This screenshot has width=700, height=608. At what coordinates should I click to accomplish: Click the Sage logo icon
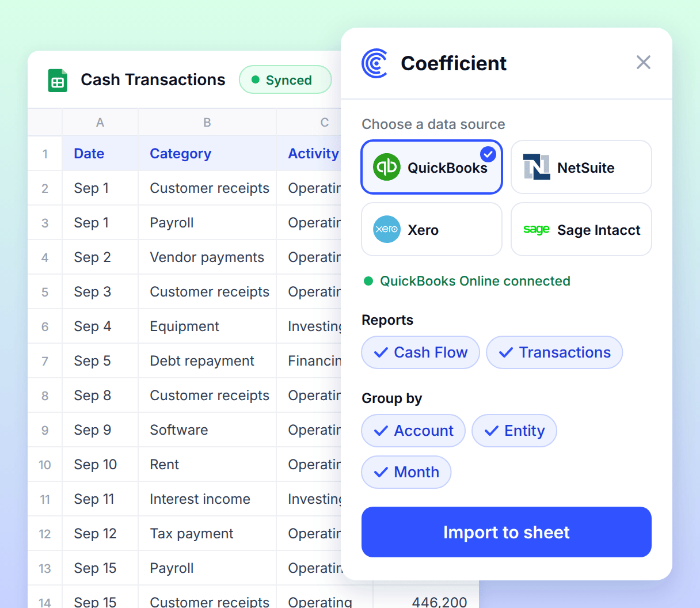pyautogui.click(x=537, y=229)
